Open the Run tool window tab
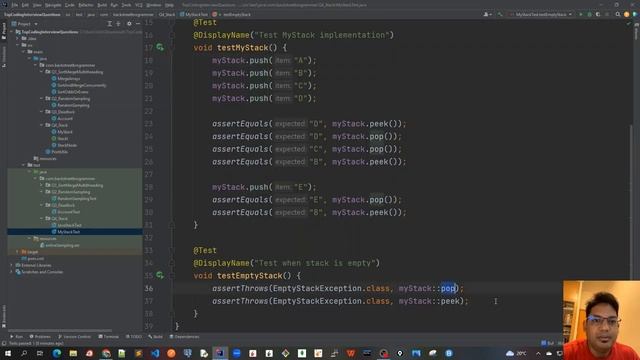This screenshot has width=640, height=360. tap(17, 337)
